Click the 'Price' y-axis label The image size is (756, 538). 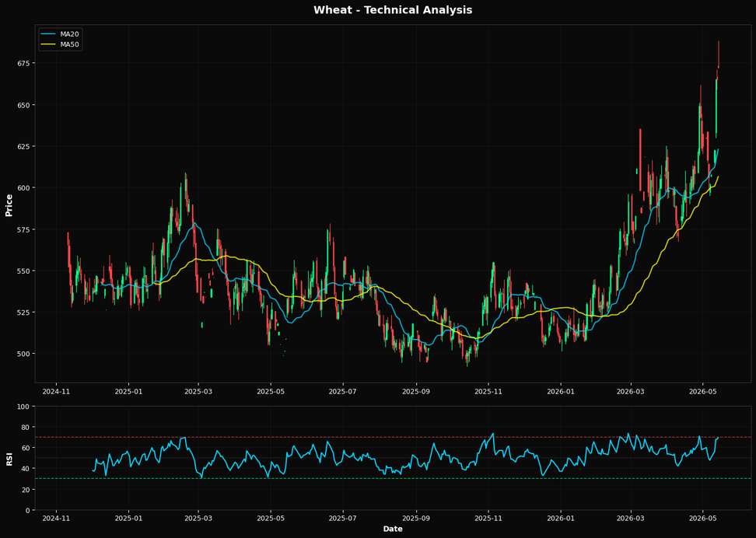(x=9, y=205)
